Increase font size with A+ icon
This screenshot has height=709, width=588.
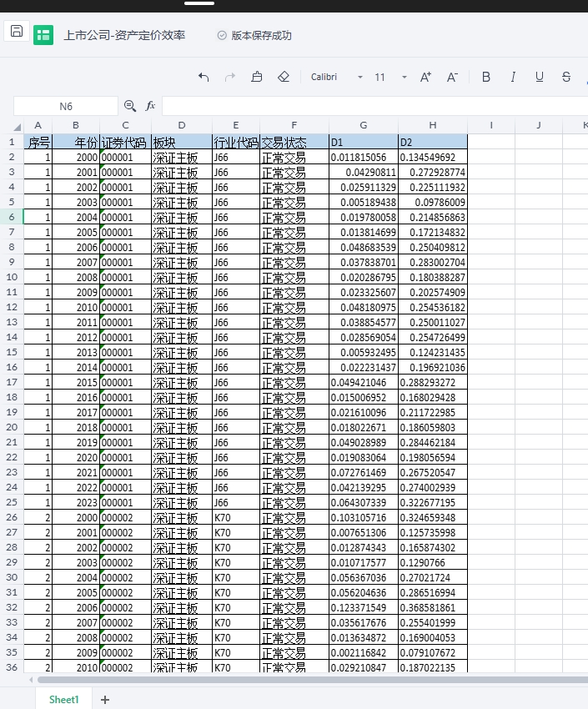click(x=425, y=78)
